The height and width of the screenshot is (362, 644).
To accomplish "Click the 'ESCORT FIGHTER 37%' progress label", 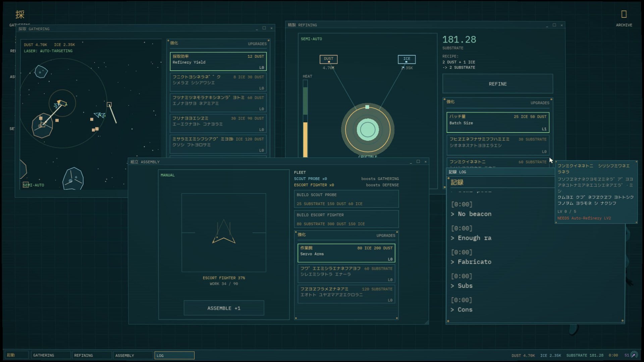I will pos(224,278).
